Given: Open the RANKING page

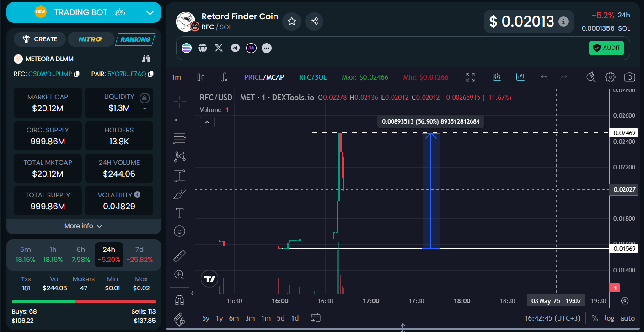Looking at the screenshot, I should pos(135,39).
